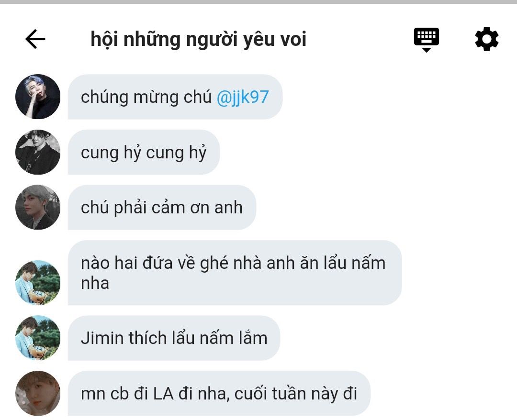Tap 'cuối tuần này đi' text in last bubble
Screen dimensions: 517x420
[296, 394]
